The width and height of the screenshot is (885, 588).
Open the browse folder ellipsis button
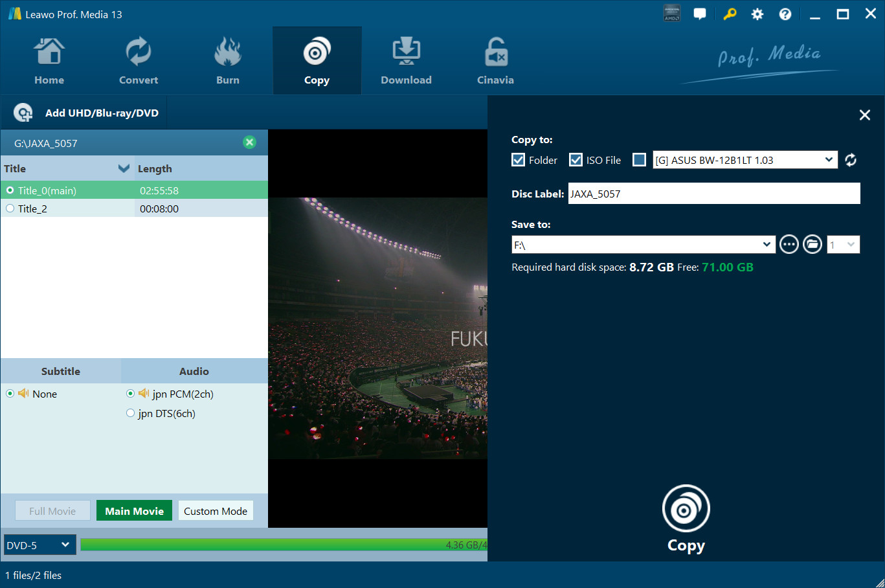pos(789,245)
